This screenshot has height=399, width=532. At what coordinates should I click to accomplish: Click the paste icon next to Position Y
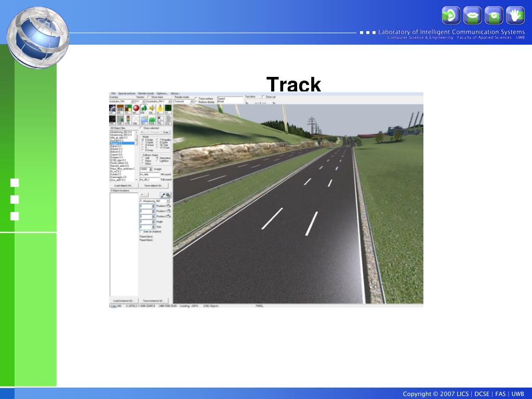(169, 211)
